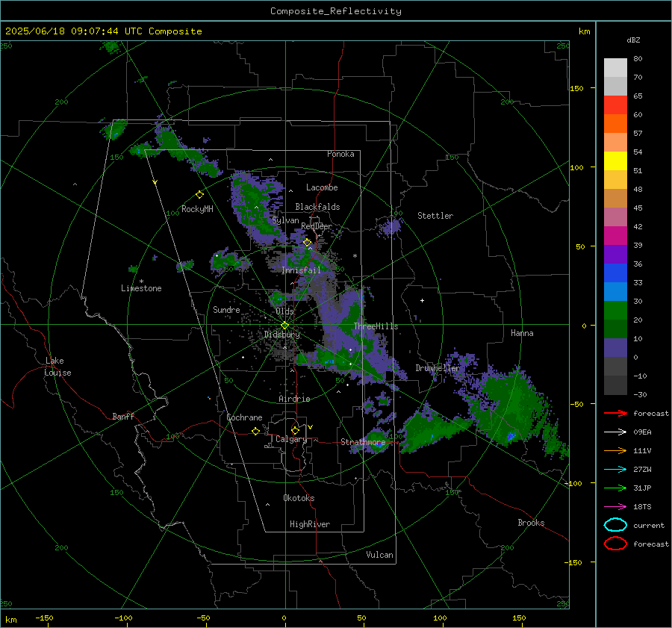
Task: Click the yellow radar-center diamond near Didsbury
Action: tap(284, 325)
